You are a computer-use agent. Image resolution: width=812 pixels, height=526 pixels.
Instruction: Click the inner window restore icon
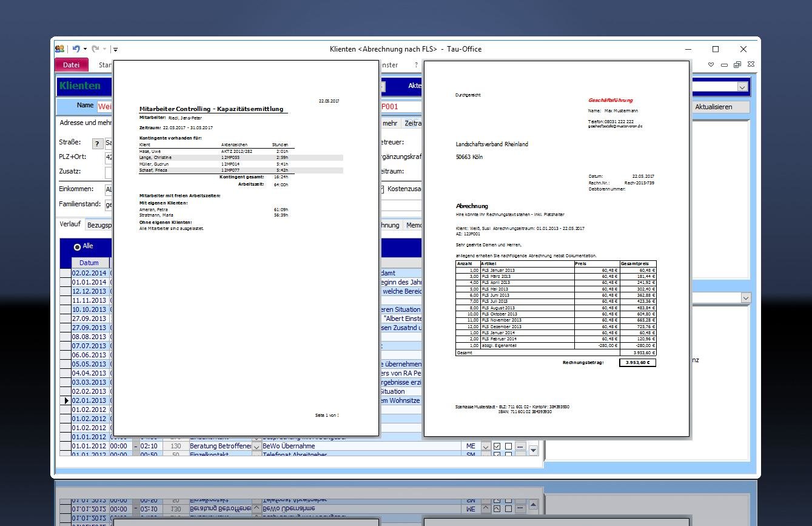click(x=737, y=65)
